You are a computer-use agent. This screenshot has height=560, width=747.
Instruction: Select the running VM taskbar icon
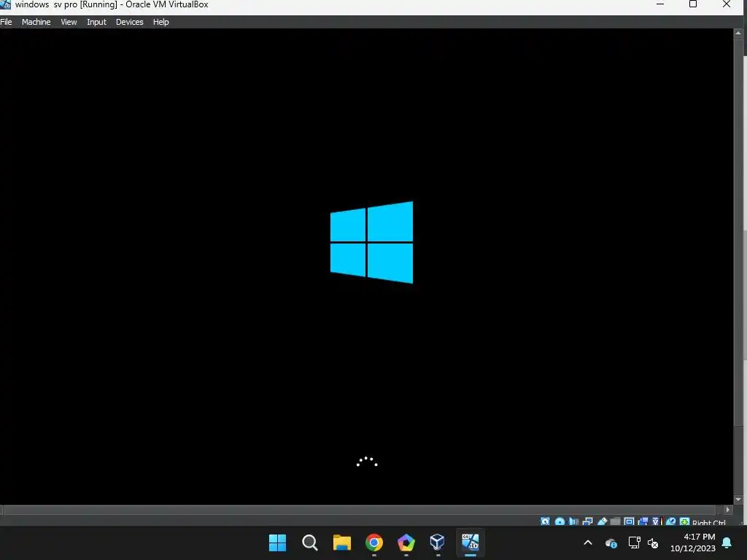pos(471,542)
